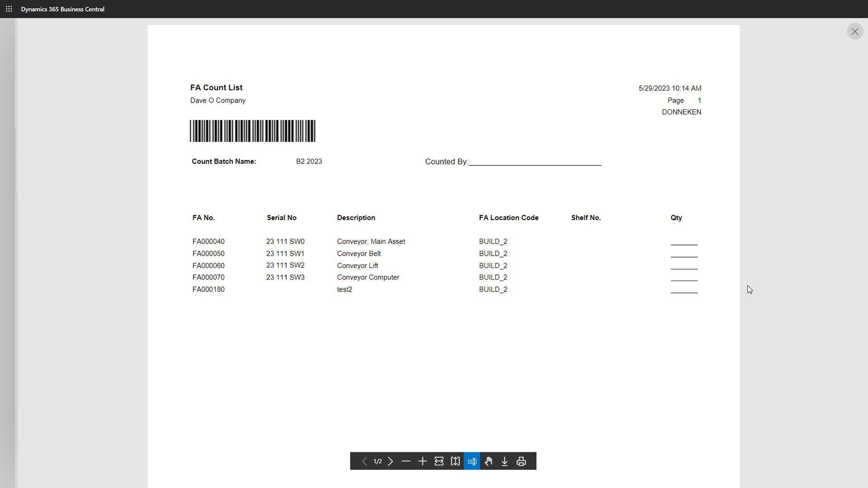Open the app launcher waffle menu

pyautogui.click(x=9, y=9)
